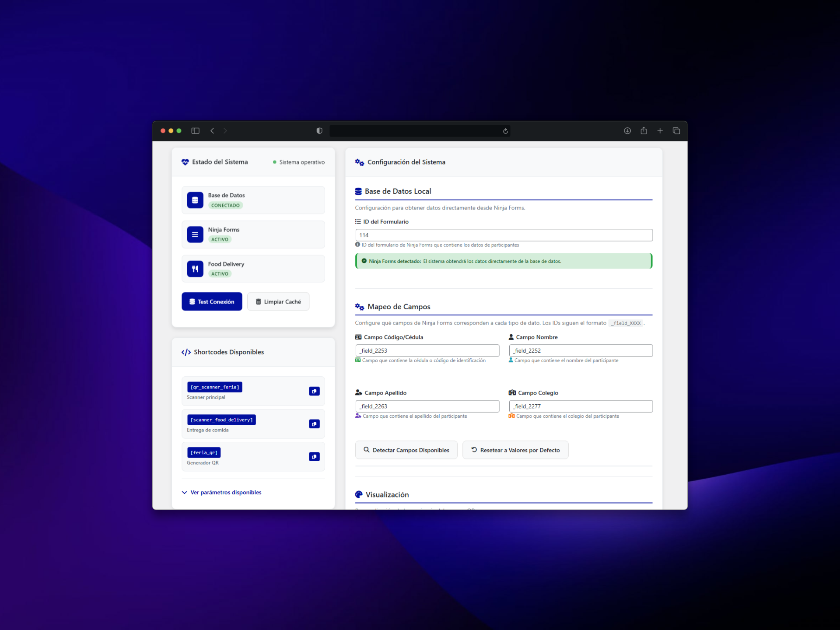
Task: Open a new browser tab
Action: click(x=660, y=131)
